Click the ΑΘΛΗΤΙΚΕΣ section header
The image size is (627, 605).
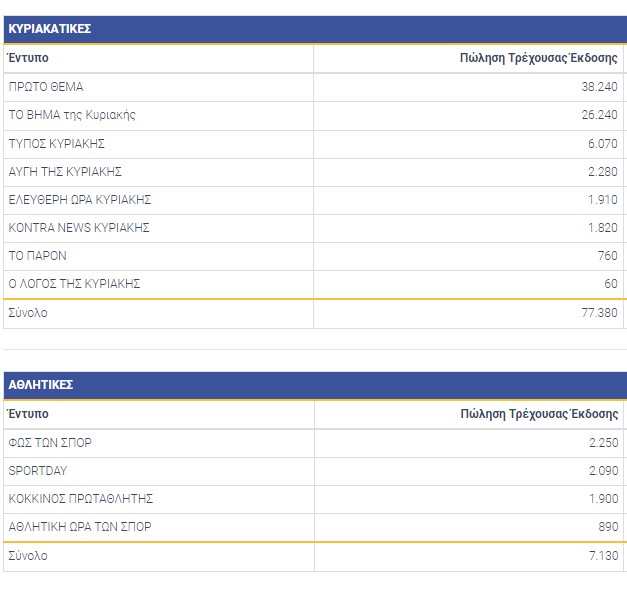coord(40,385)
